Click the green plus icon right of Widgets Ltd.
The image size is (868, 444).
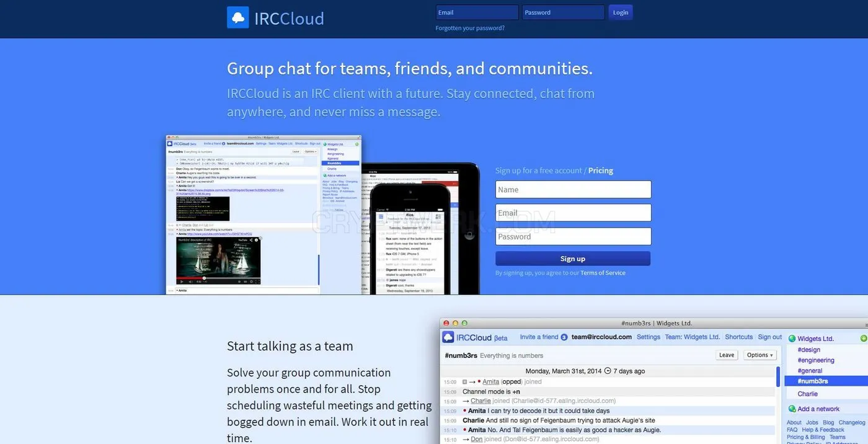864,339
